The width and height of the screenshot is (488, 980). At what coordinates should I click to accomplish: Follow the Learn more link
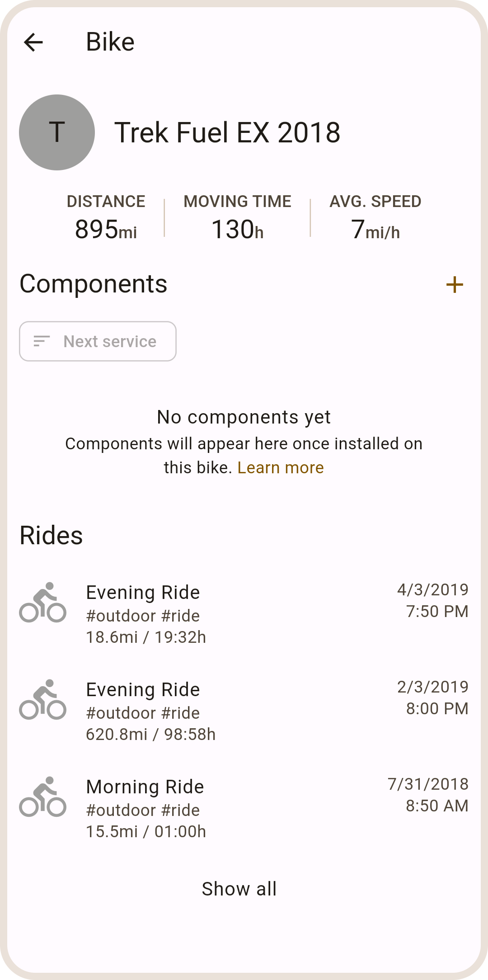click(x=281, y=467)
